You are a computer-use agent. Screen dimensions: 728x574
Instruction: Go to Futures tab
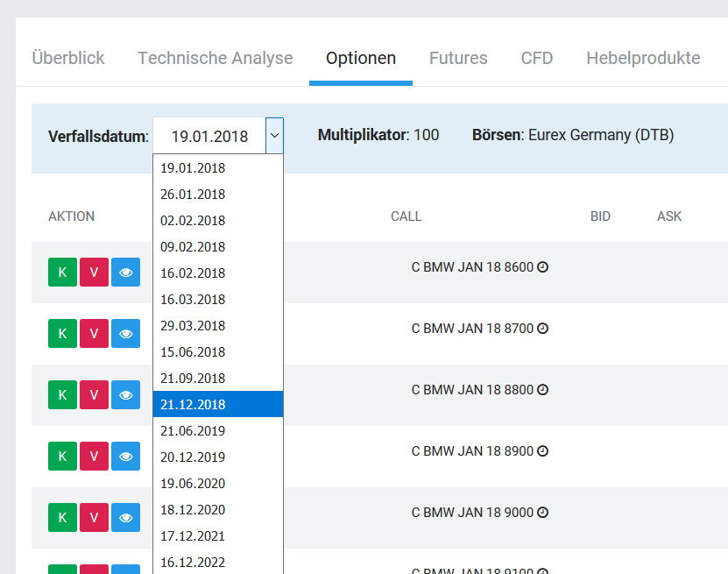tap(458, 58)
